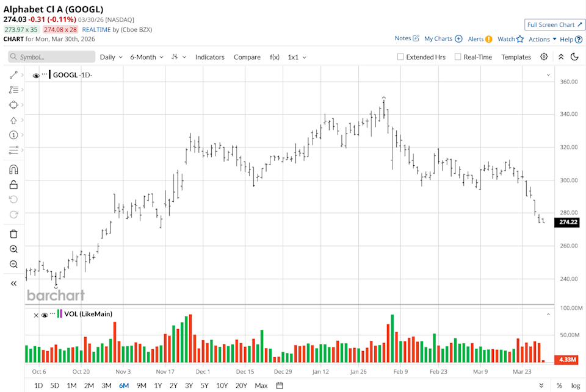Open the Indicators menu
This screenshot has height=392, width=586.
point(210,57)
